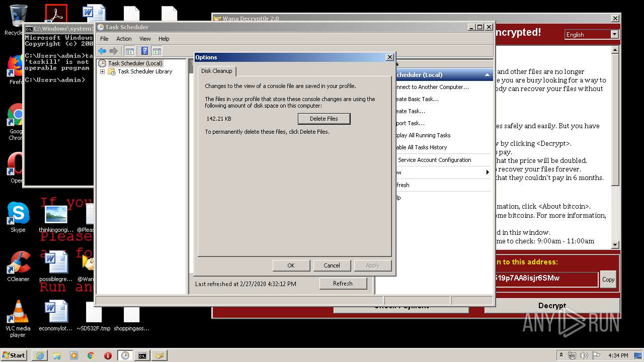Click the Forward arrow in Task Scheduler toolbar
Screen dimensions: 644x362
click(114, 51)
